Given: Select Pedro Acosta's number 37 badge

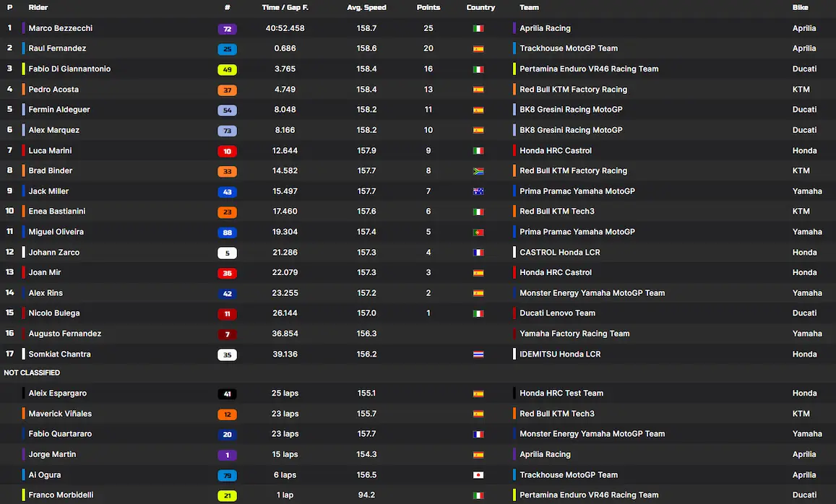Looking at the screenshot, I should coord(227,90).
